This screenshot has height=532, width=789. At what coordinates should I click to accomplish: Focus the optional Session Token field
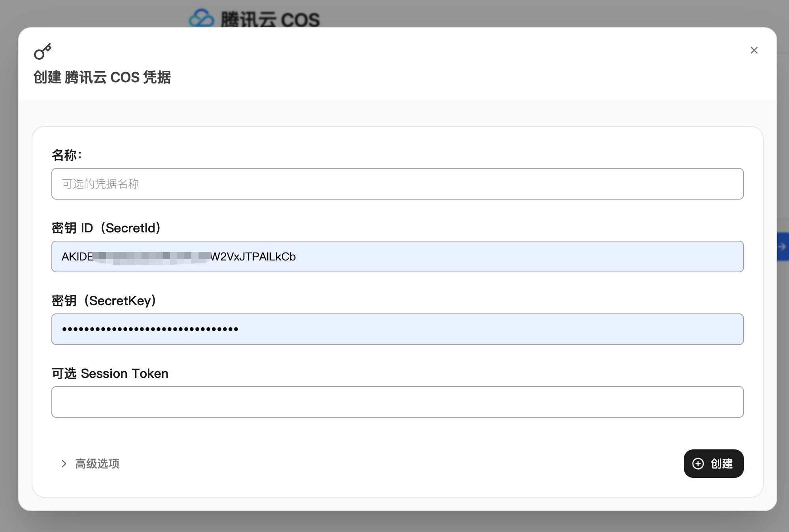click(x=397, y=402)
